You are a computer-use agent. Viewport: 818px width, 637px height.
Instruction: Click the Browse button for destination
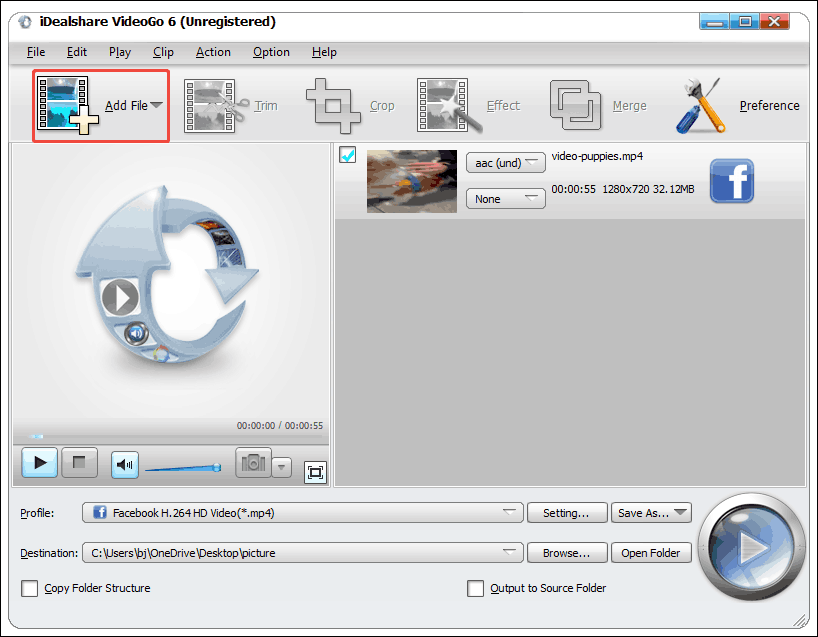tap(566, 552)
